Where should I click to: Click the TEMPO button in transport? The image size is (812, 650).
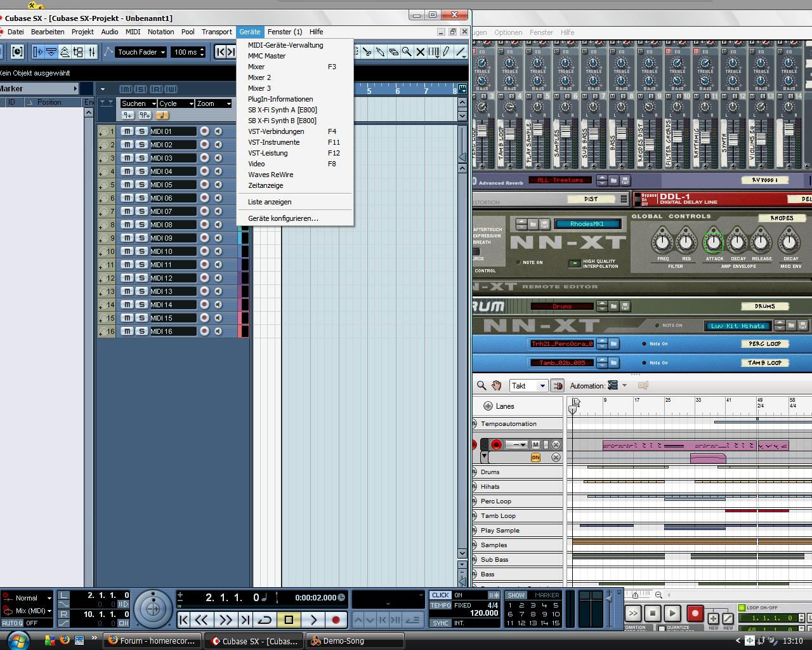click(440, 606)
